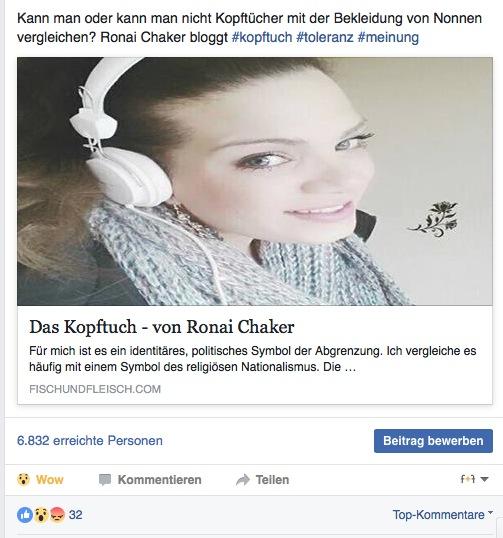This screenshot has width=503, height=538.
Task: Click the angry face reaction in summary
Action: tap(57, 515)
